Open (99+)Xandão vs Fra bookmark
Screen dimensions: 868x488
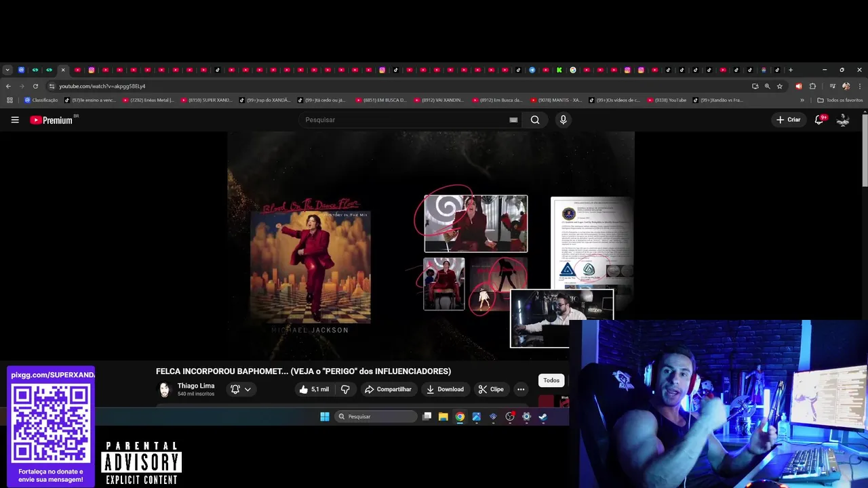point(718,100)
